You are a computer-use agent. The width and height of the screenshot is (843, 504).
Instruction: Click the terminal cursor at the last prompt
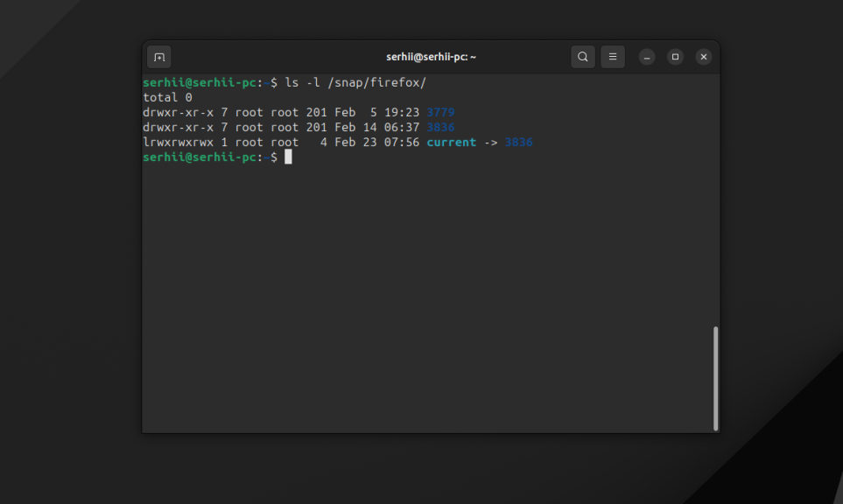click(288, 157)
